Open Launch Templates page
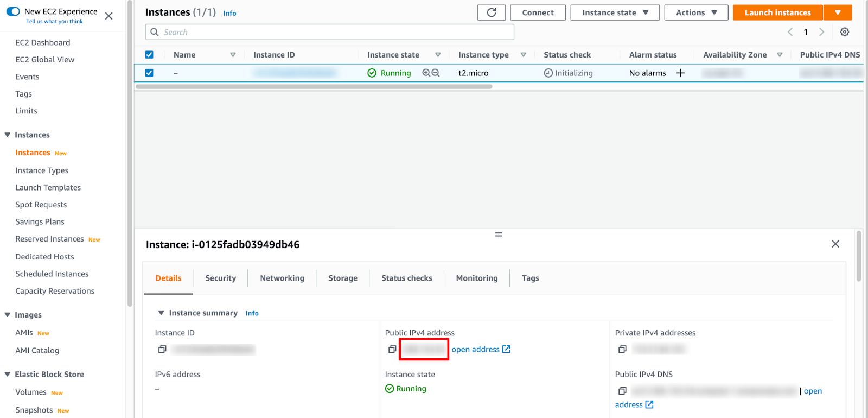The height and width of the screenshot is (418, 868). click(x=48, y=188)
